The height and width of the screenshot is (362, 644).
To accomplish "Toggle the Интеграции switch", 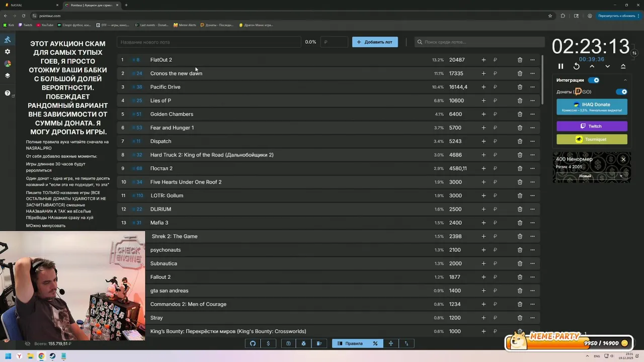I will tap(594, 80).
